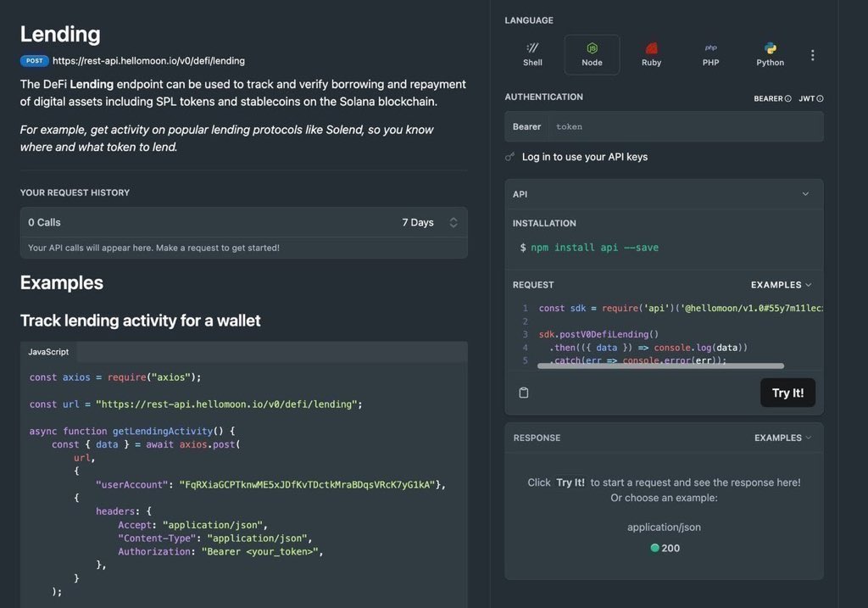Switch to the JavaScript code tab
868x608 pixels.
[x=48, y=352]
